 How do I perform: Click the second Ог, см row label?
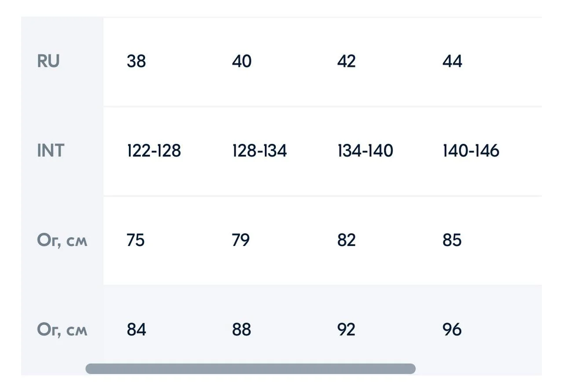point(62,330)
